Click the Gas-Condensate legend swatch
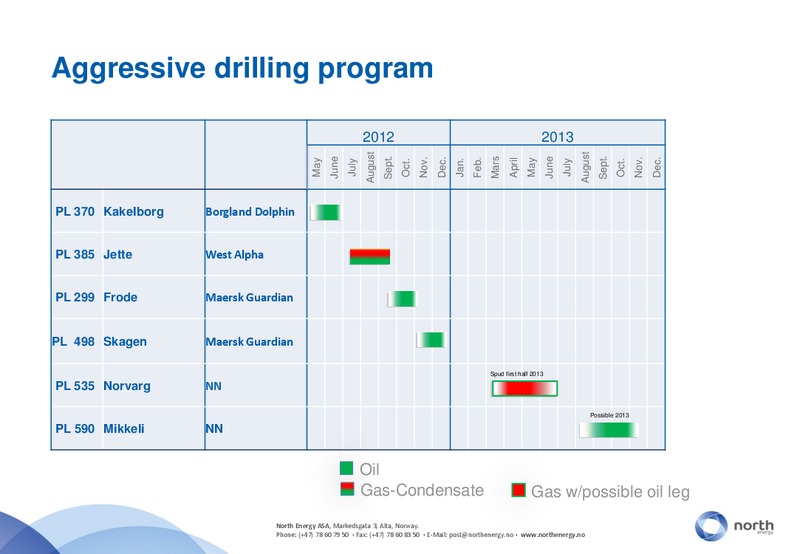Screen dimensions: 800x554 click(x=347, y=489)
